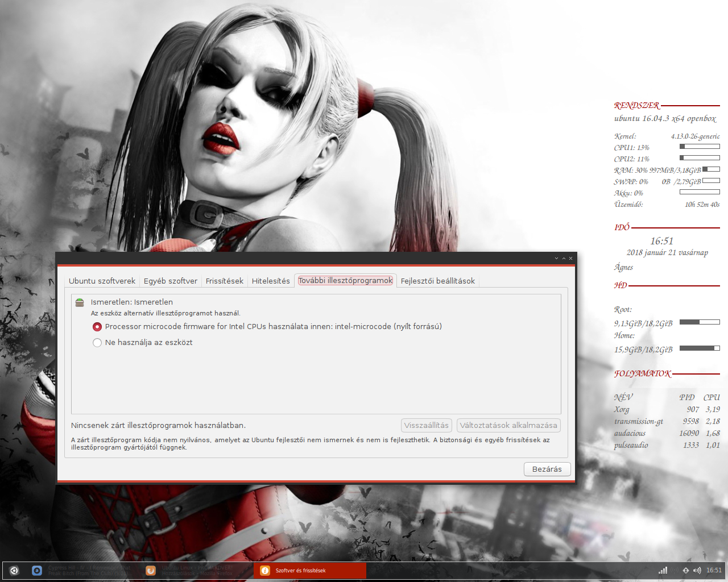Choose the Ne használja az eszközt radio

point(97,343)
